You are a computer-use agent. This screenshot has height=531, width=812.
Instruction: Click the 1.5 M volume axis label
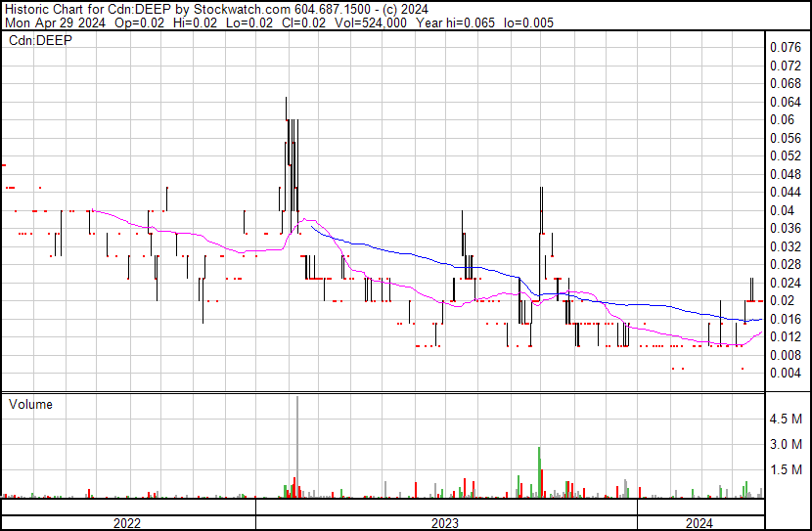tap(786, 469)
